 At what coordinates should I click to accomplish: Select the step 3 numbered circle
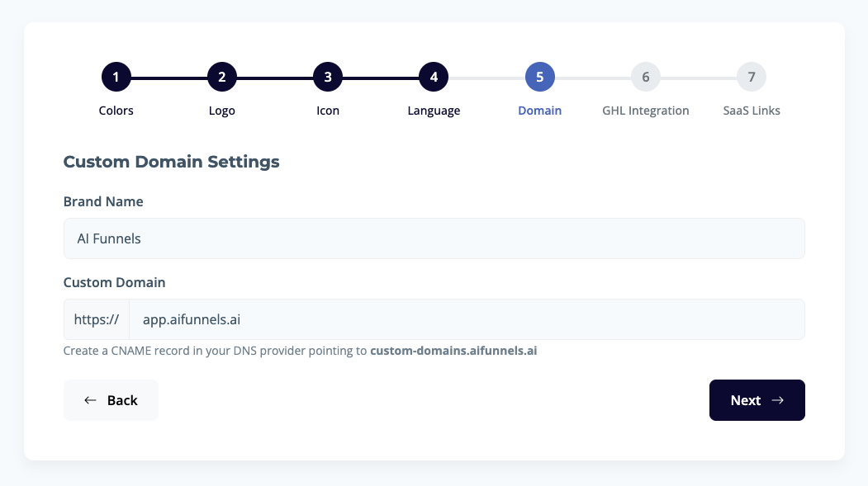pyautogui.click(x=328, y=78)
